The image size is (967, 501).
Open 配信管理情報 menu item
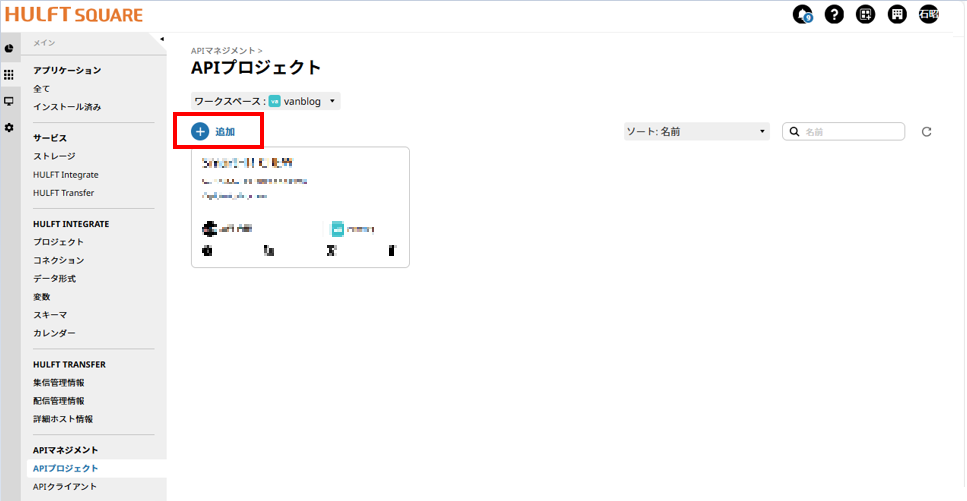pos(59,400)
